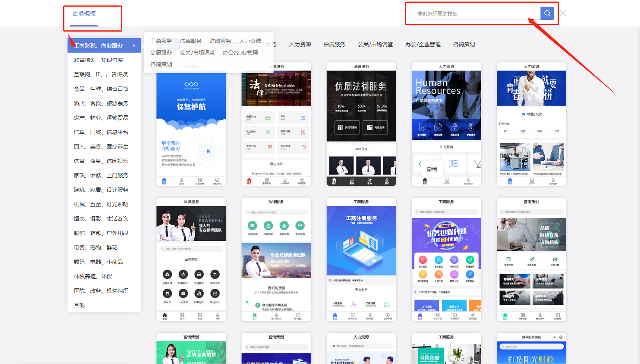Screen dimensions: 640x364
Task: Select 丽人、美容、医疗养生 category
Action: tap(101, 147)
